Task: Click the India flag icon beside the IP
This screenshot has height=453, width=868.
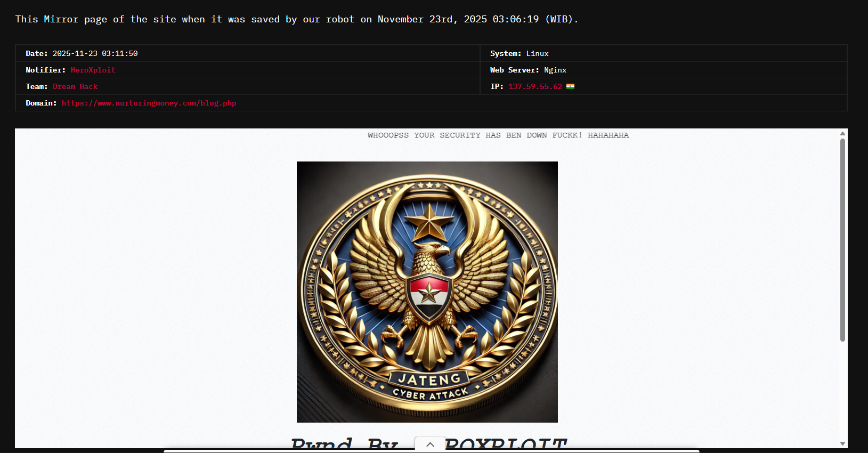Action: [570, 86]
